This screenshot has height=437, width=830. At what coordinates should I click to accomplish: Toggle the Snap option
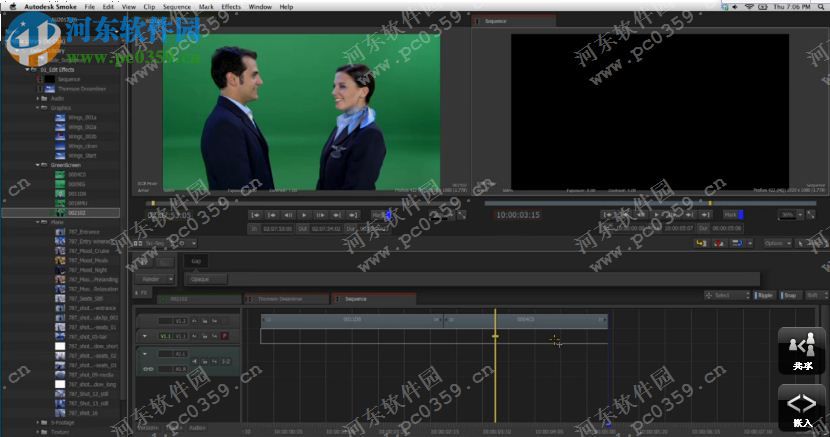point(789,295)
